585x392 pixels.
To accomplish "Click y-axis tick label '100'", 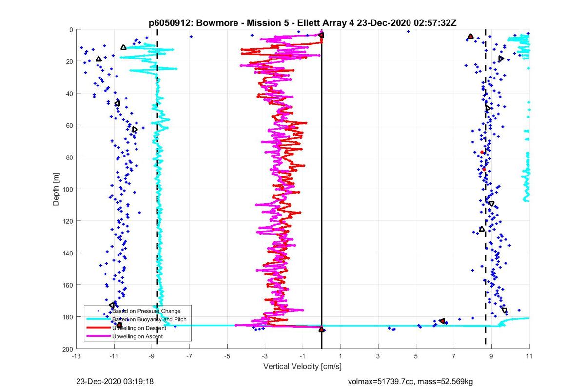I will [67, 189].
